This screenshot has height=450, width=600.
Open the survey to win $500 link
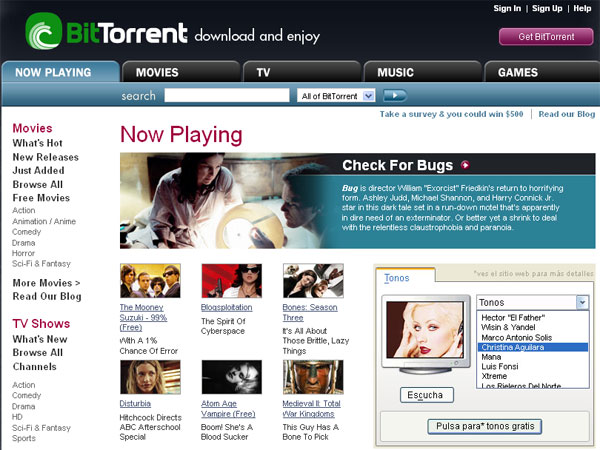pyautogui.click(x=452, y=114)
